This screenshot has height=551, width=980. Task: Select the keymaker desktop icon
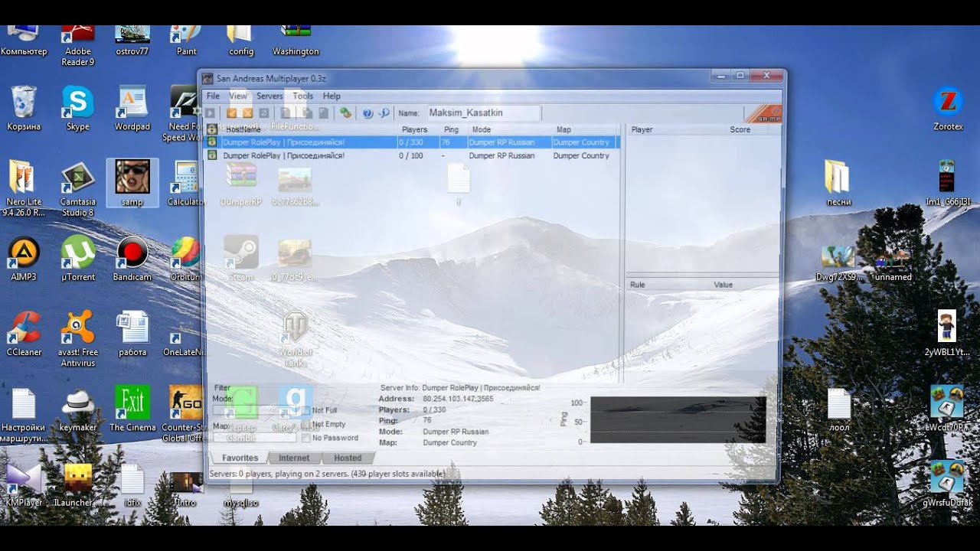pos(77,409)
